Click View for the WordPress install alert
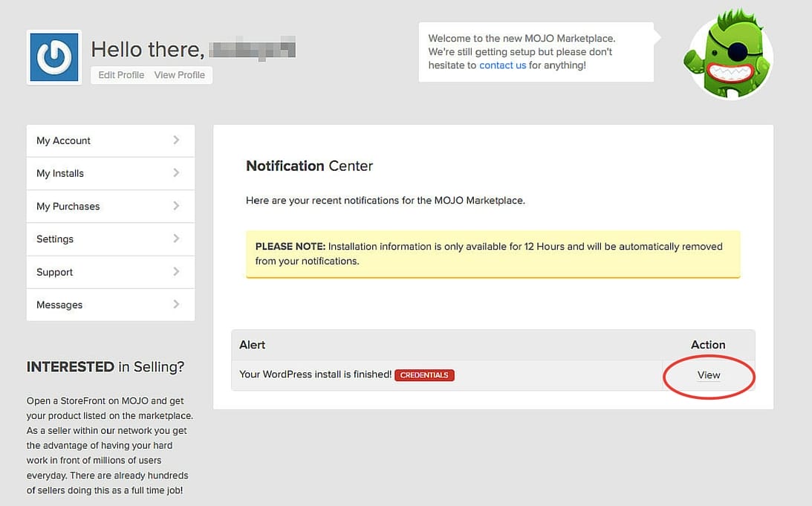 709,375
